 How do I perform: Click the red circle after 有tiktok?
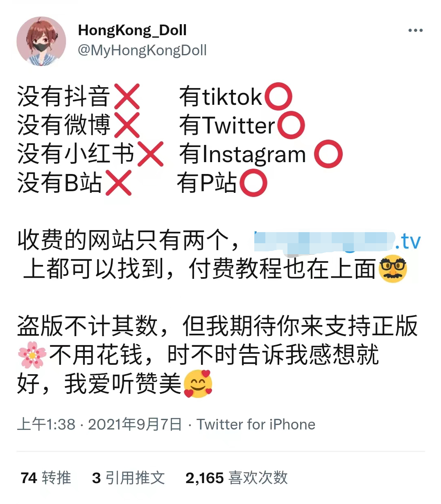278,97
